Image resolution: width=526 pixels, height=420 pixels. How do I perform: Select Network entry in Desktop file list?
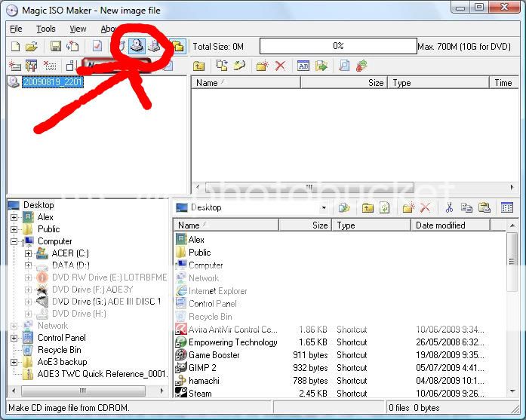204,278
